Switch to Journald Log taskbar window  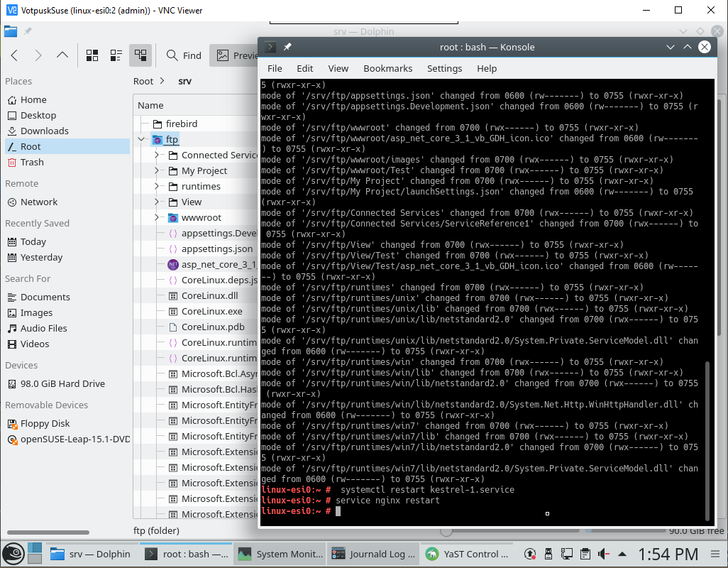(x=373, y=554)
